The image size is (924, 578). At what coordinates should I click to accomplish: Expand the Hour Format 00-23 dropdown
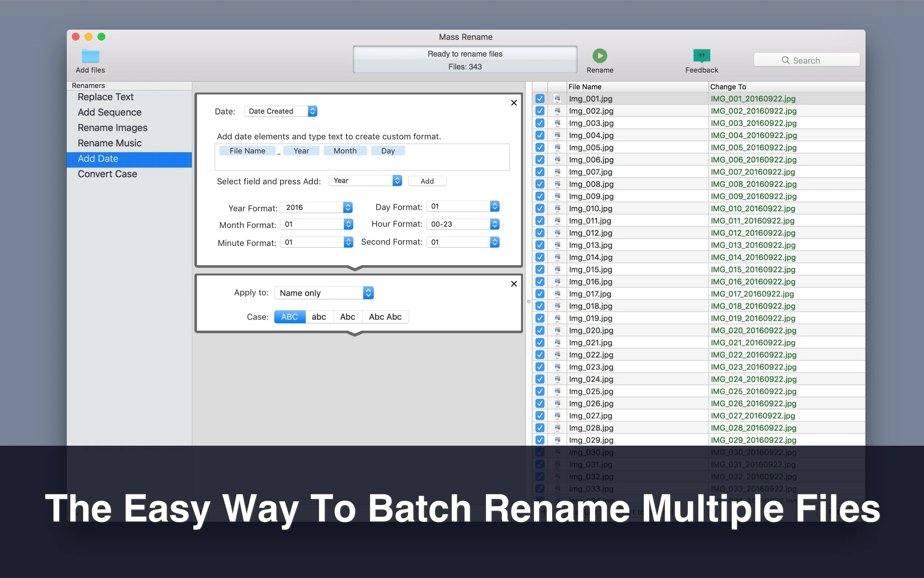(x=463, y=224)
